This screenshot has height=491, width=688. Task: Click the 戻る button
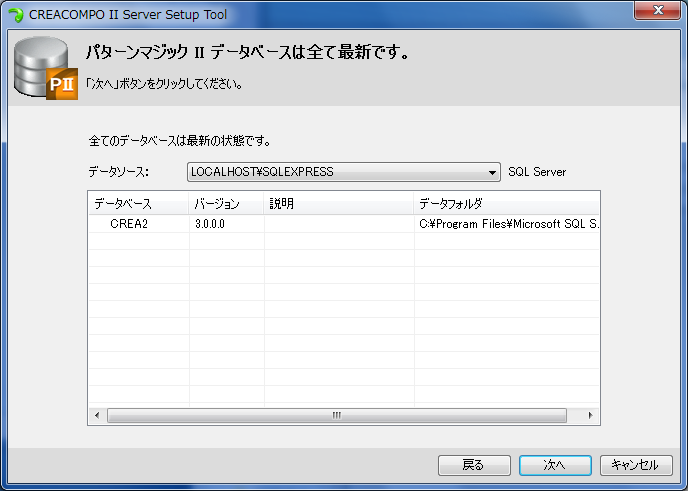tap(473, 465)
